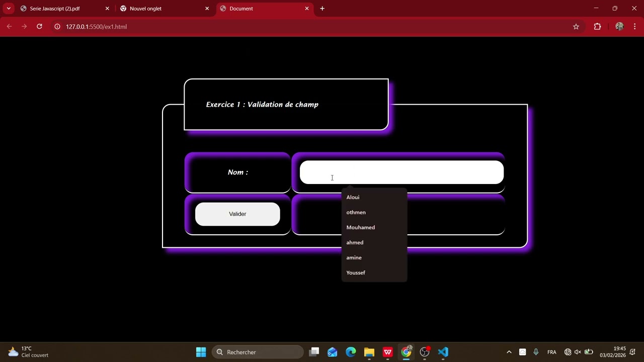Open Visual Studio Code from the taskbar
This screenshot has height=362, width=644.
click(443, 352)
